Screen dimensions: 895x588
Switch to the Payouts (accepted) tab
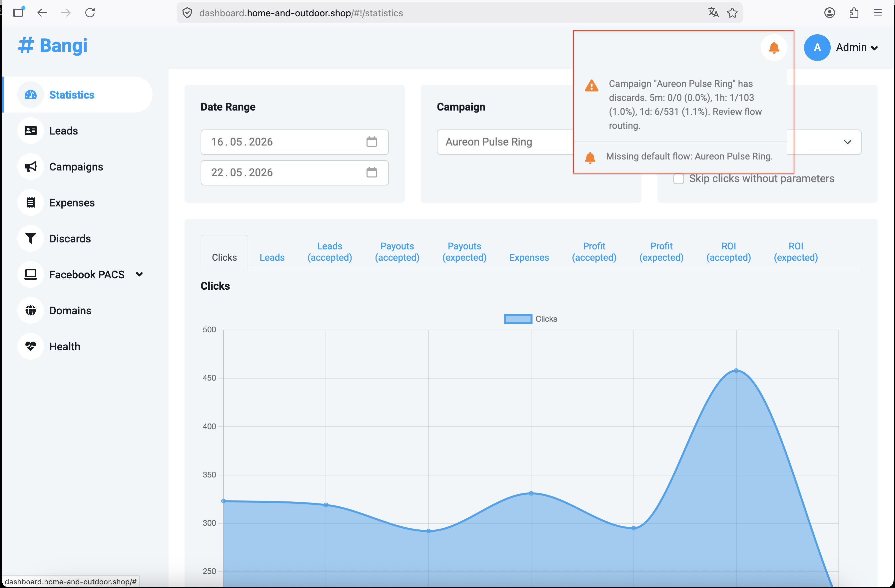point(397,252)
